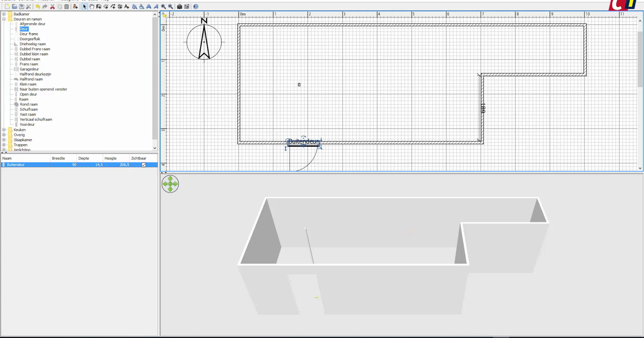Sort furniture by the Breedte column
The width and height of the screenshot is (644, 338).
click(x=63, y=158)
